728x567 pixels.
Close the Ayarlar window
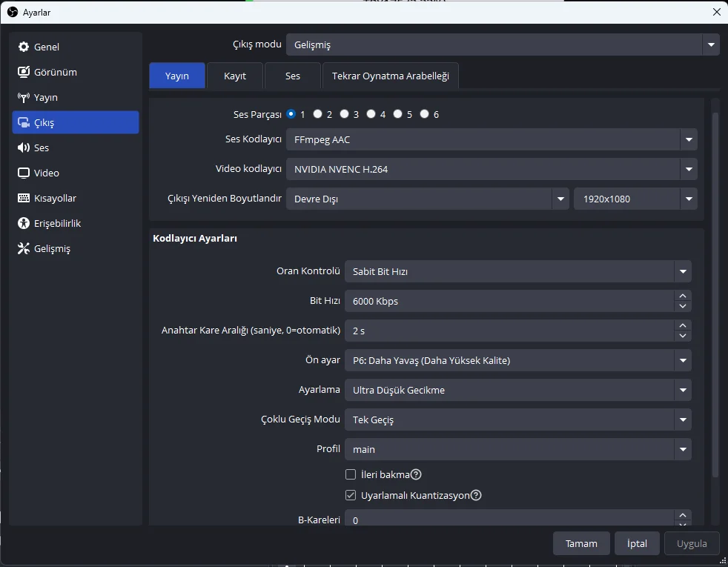(x=716, y=12)
